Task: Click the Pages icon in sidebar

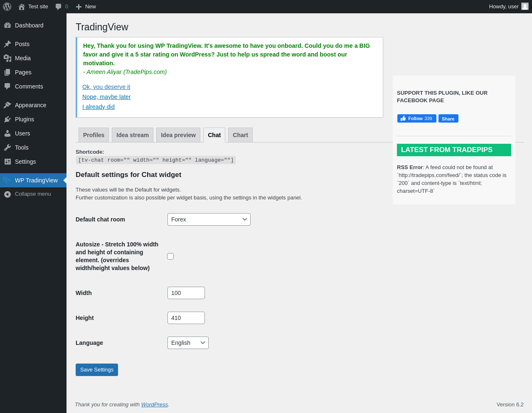Action: (x=7, y=72)
